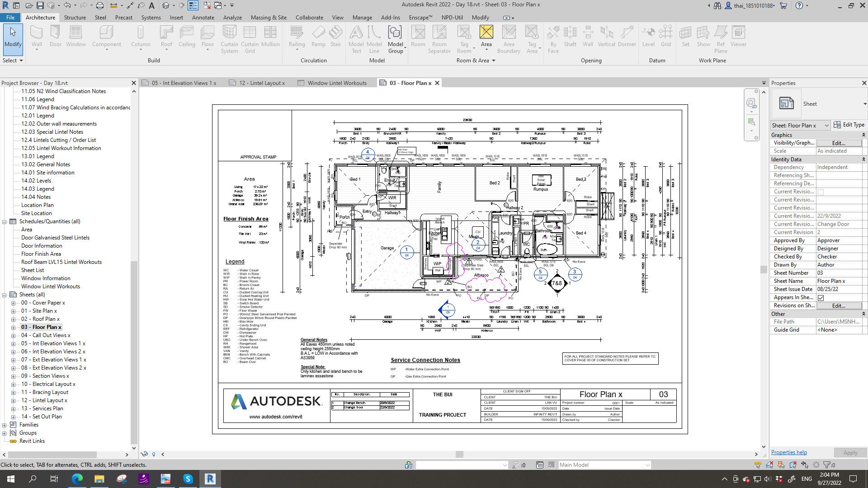Viewport: 868px width, 488px height.
Task: Click the Print icon in quick access toolbar
Action: (100, 5)
